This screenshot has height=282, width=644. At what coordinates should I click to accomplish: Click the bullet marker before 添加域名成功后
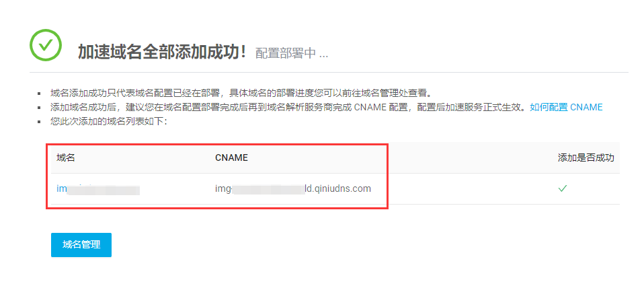[x=39, y=108]
